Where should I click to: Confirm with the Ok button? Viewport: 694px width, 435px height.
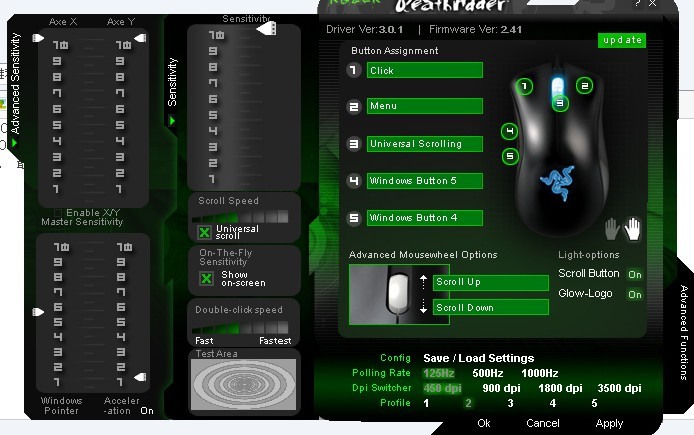point(484,423)
